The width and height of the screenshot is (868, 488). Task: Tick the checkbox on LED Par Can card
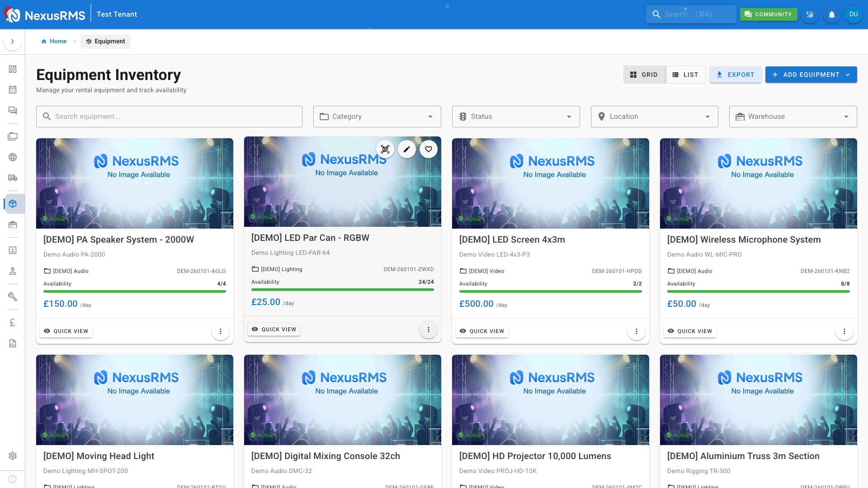257,153
